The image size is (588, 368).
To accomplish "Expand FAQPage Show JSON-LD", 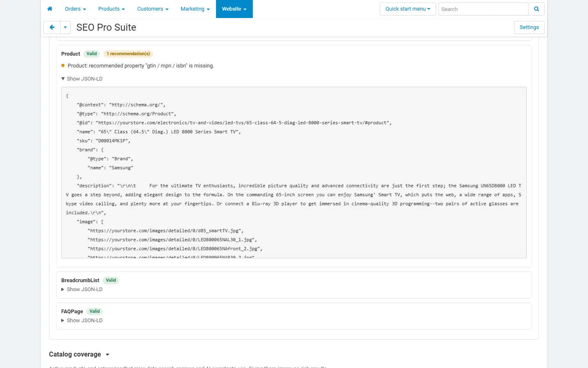I will [x=82, y=321].
